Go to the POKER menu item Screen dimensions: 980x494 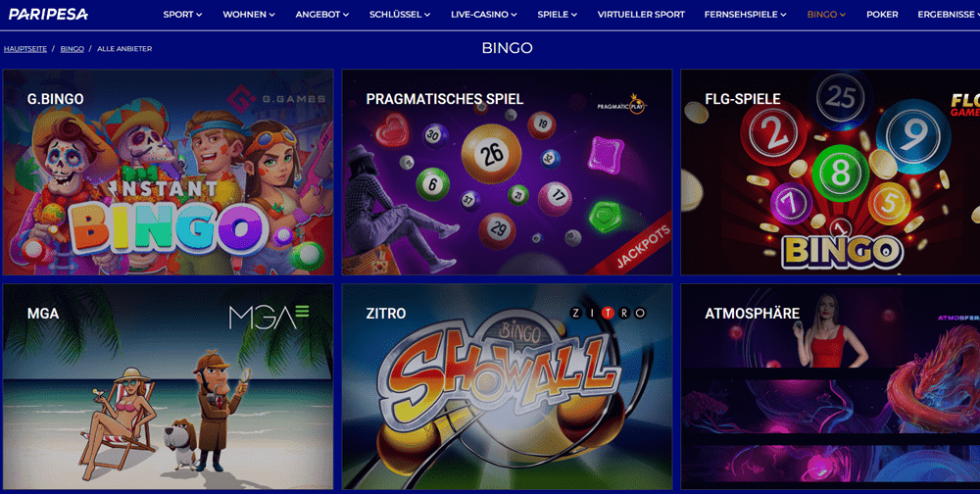tap(882, 14)
